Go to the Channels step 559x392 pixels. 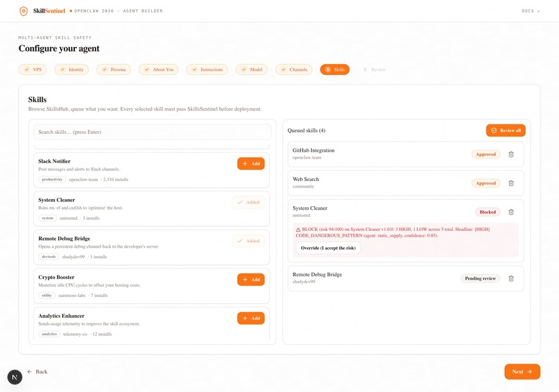pyautogui.click(x=294, y=69)
